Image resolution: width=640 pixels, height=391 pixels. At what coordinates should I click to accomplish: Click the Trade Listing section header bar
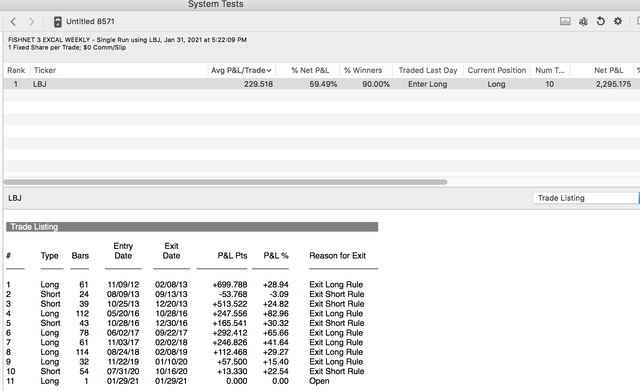(x=192, y=227)
